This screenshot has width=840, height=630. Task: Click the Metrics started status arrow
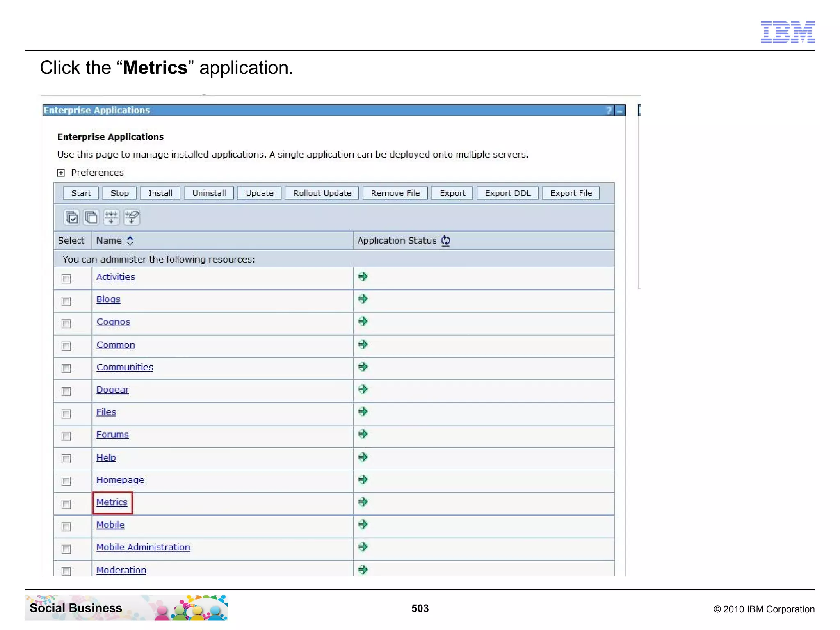pyautogui.click(x=363, y=502)
